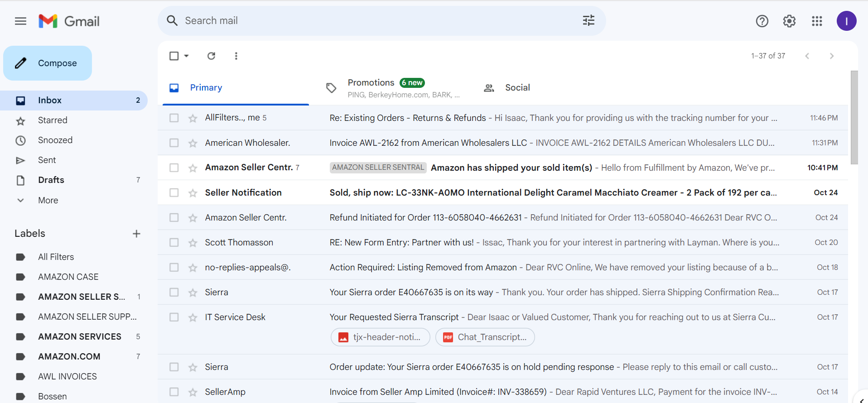Open the Starred folder

(75, 120)
